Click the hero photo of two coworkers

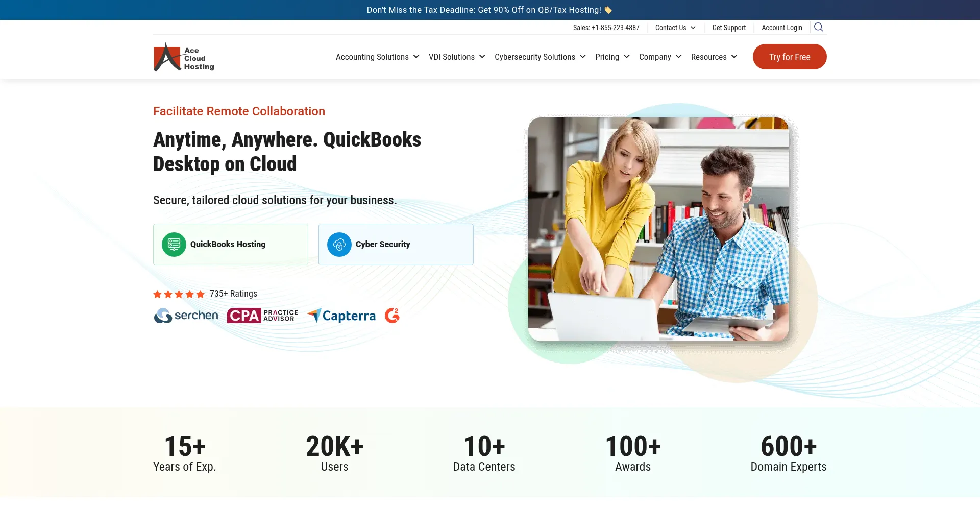[x=658, y=229]
